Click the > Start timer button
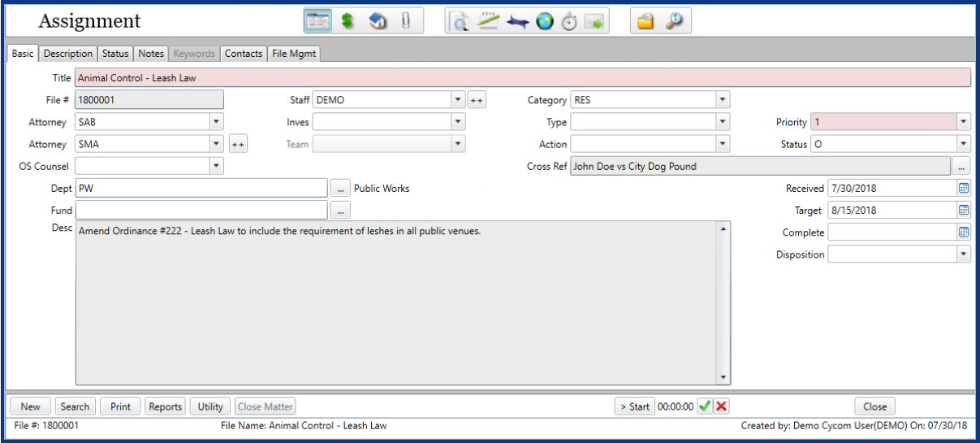The width and height of the screenshot is (980, 443). (x=634, y=406)
